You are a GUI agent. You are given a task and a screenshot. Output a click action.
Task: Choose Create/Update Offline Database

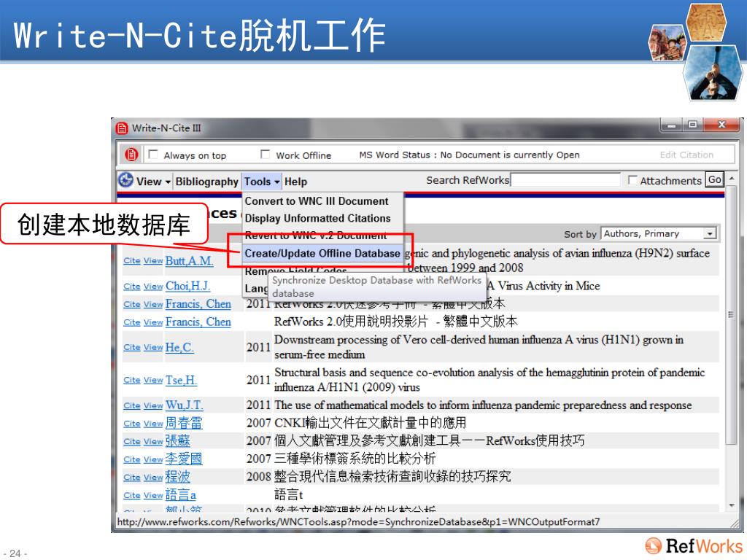[x=322, y=253]
